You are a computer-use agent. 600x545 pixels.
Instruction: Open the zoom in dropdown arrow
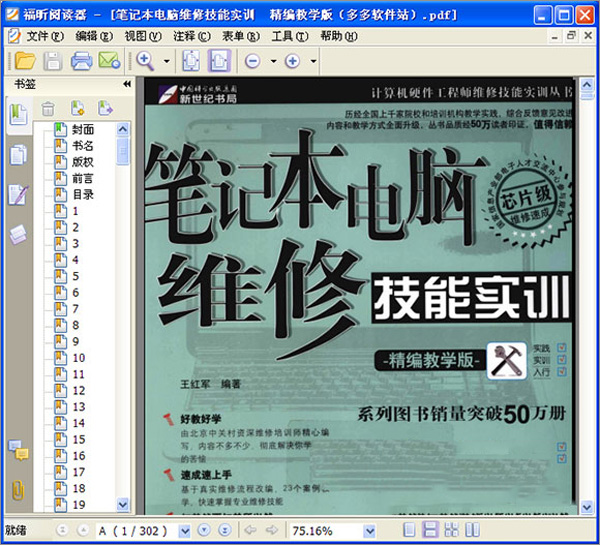coord(313,61)
